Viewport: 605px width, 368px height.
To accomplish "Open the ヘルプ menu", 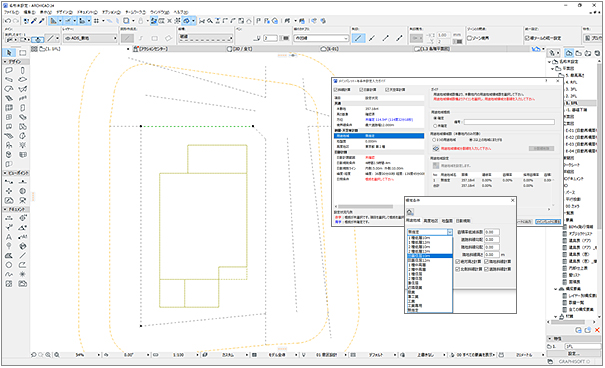I will [x=181, y=12].
